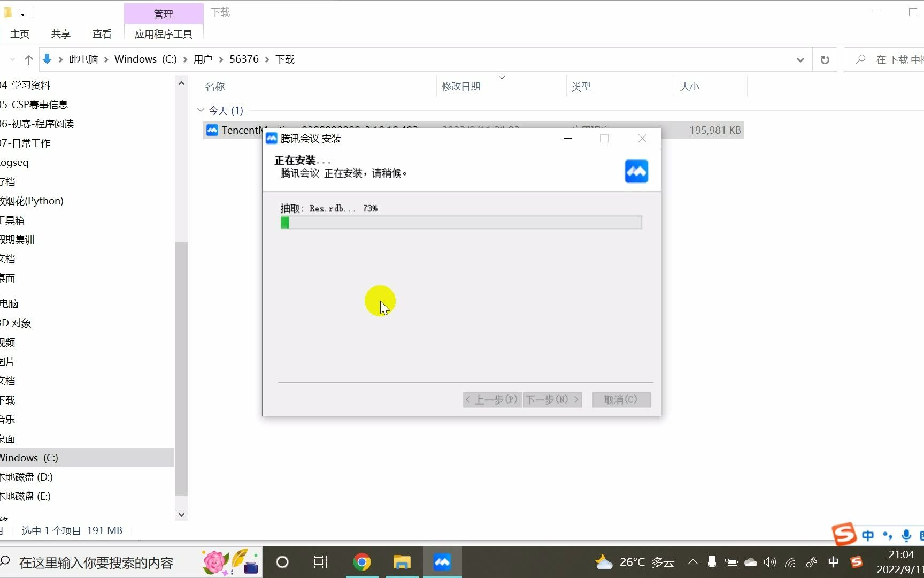This screenshot has width=924, height=578.
Task: Open battery status tray icon
Action: pyautogui.click(x=731, y=562)
